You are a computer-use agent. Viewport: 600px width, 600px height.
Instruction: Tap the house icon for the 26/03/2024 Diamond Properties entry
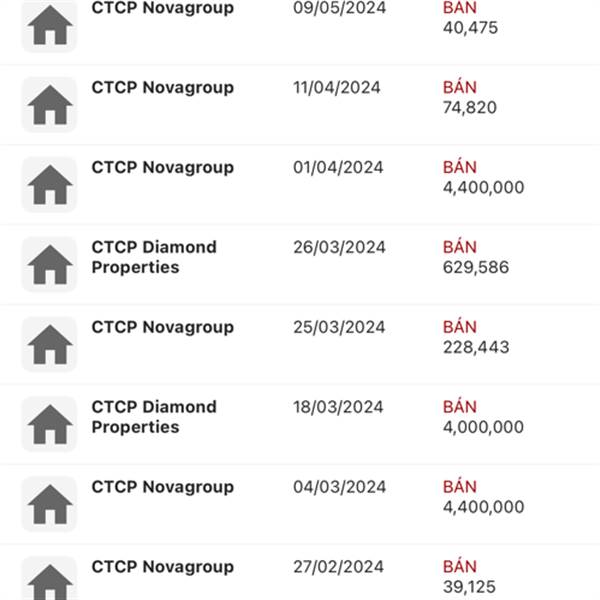pos(49,264)
